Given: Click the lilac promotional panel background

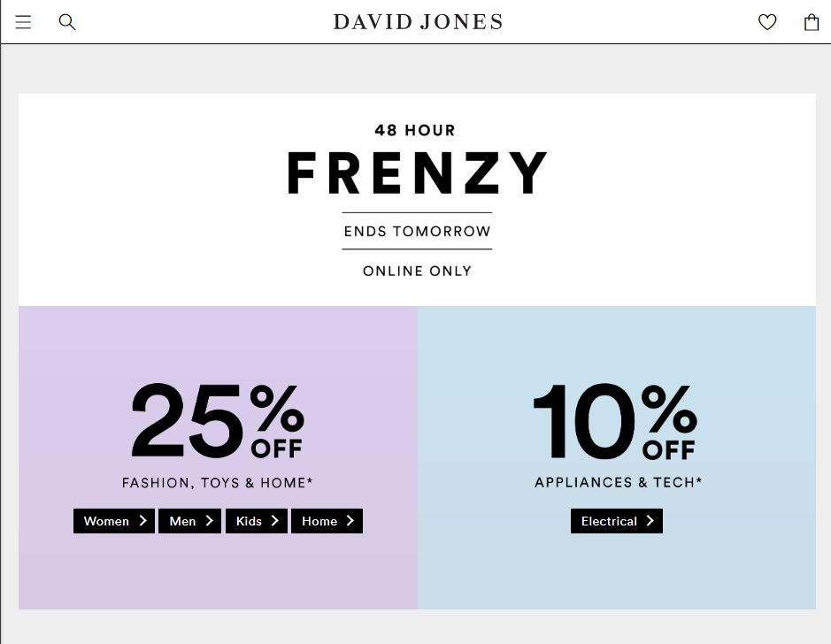Looking at the screenshot, I should (x=71, y=354).
